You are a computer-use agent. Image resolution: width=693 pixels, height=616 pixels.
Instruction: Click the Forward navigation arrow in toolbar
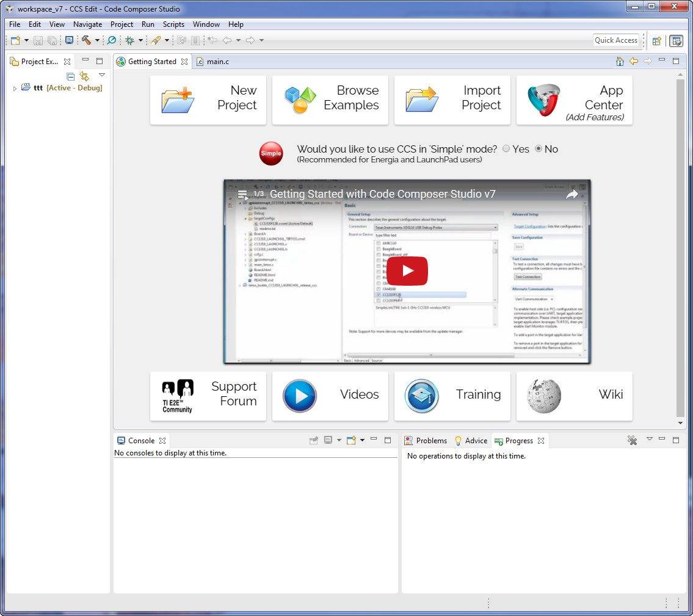(250, 40)
